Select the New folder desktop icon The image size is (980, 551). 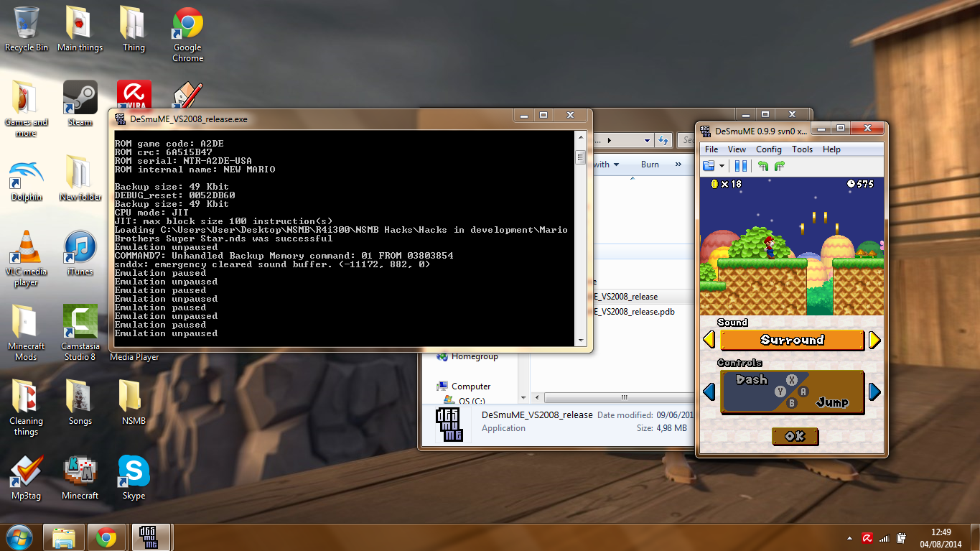pos(80,179)
